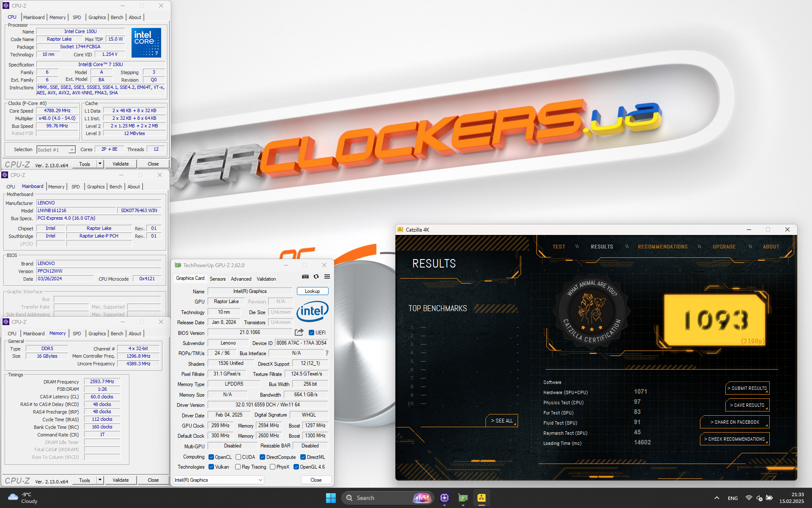
Task: Click SHARE ON FACEBOOK in Catzilla
Action: (x=735, y=422)
